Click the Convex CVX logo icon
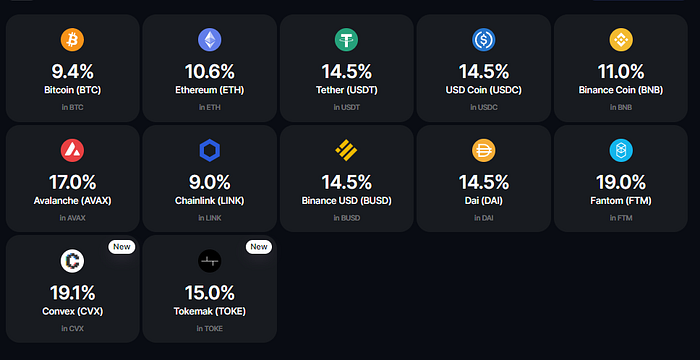The width and height of the screenshot is (700, 360). coord(72,261)
